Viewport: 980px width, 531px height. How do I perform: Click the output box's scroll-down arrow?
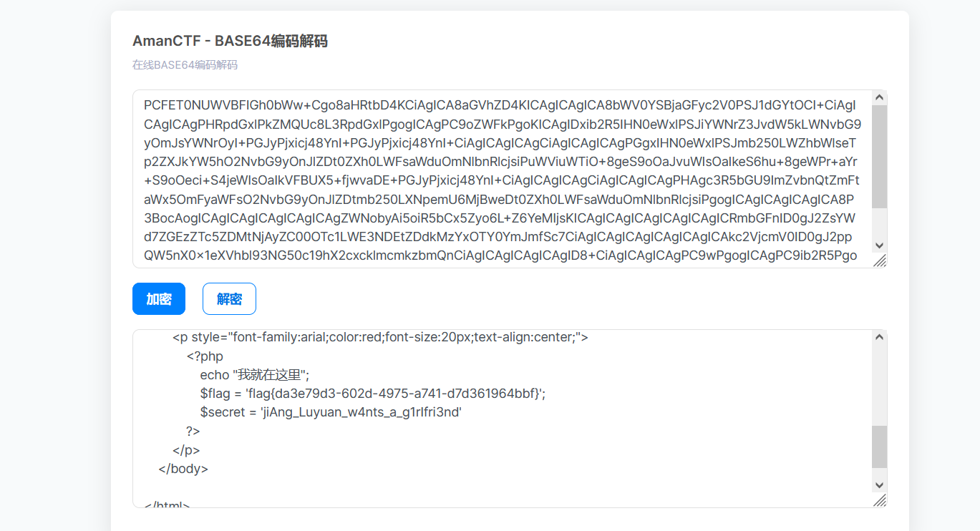[879, 485]
